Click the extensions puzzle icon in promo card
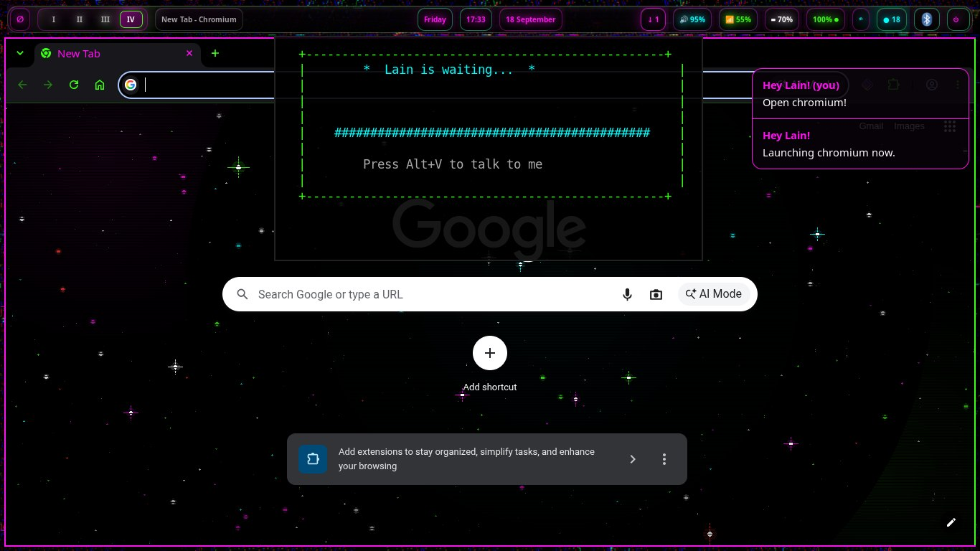This screenshot has height=551, width=980. [313, 459]
